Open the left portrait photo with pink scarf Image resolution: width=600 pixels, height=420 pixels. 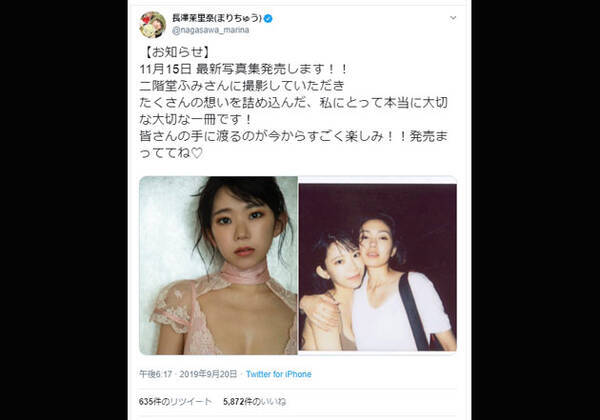coord(218,265)
